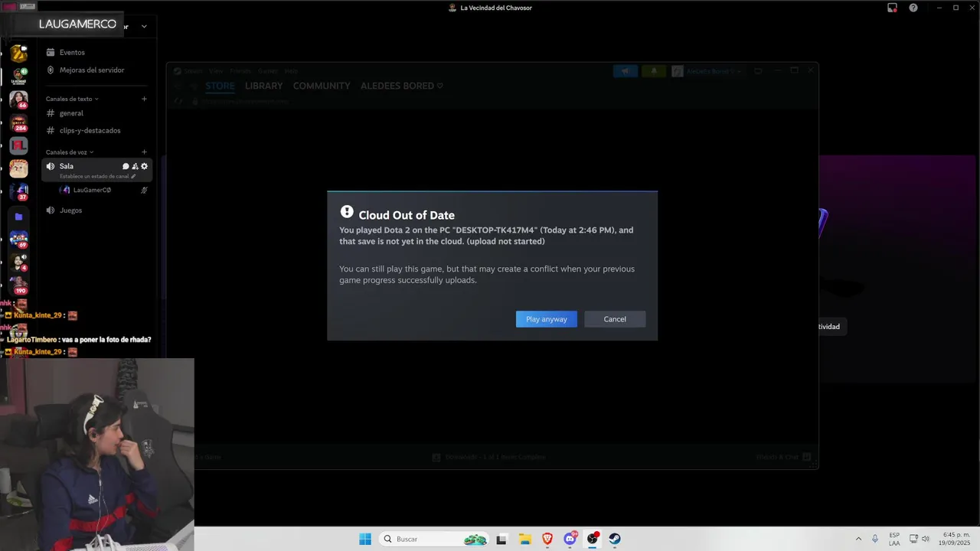Open Discord help icon
The width and height of the screenshot is (980, 551).
pyautogui.click(x=913, y=8)
